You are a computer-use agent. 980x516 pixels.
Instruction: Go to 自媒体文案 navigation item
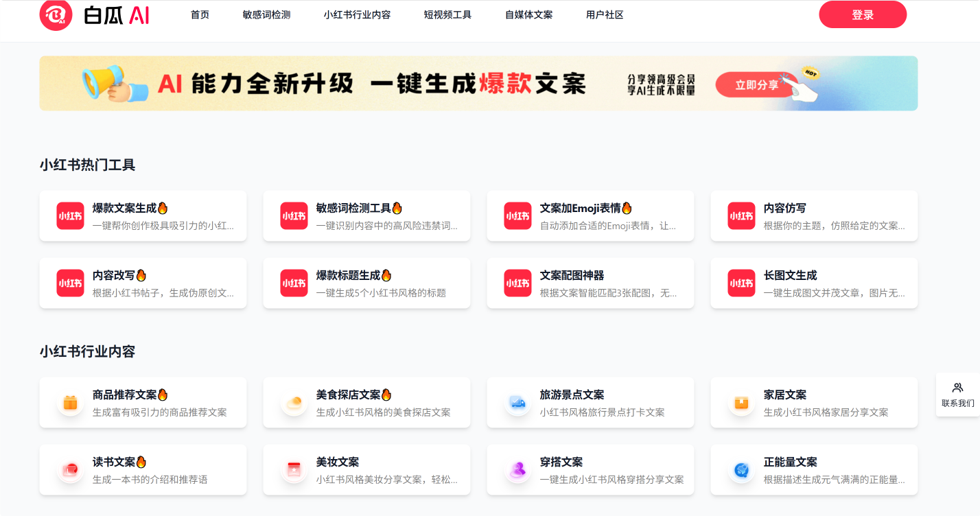(x=528, y=14)
